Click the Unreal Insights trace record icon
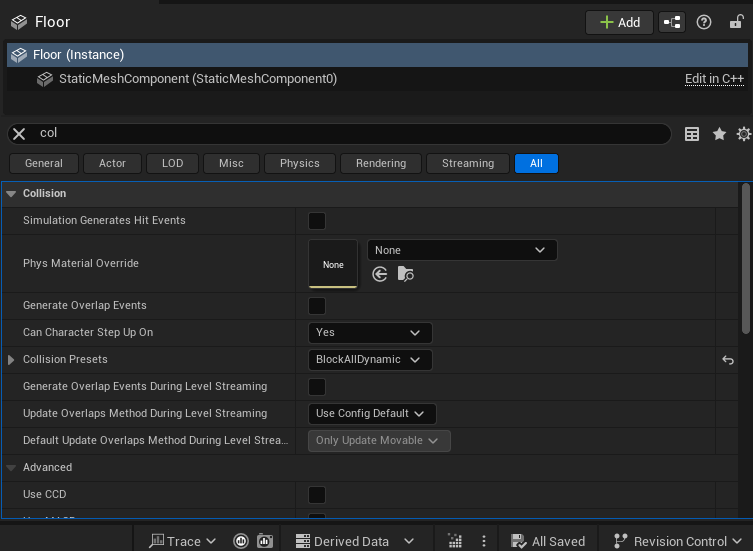 [241, 541]
